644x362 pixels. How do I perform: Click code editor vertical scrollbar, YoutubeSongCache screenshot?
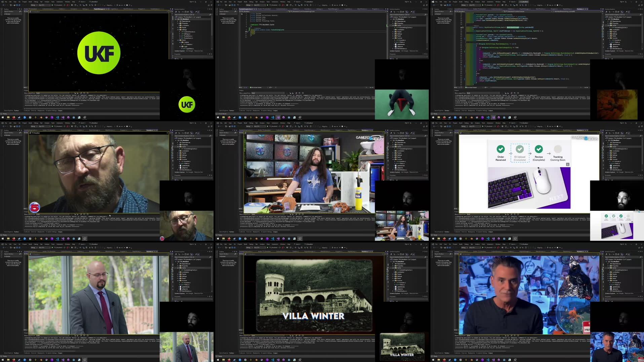pyautogui.click(x=387, y=51)
